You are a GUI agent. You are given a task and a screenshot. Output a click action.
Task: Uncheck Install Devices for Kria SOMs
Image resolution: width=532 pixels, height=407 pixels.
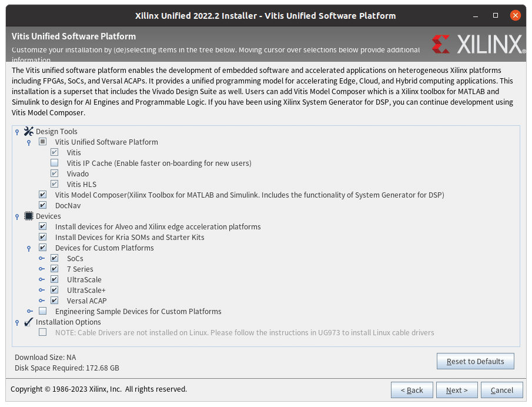(42, 237)
